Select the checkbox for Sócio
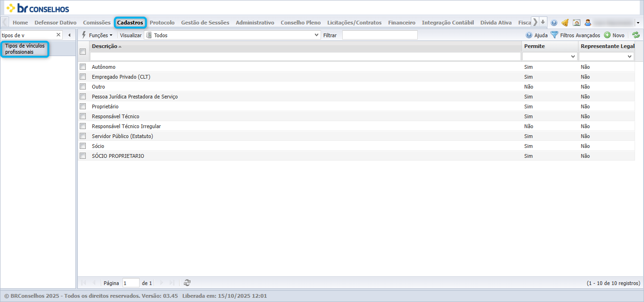The image size is (644, 302). (x=83, y=146)
